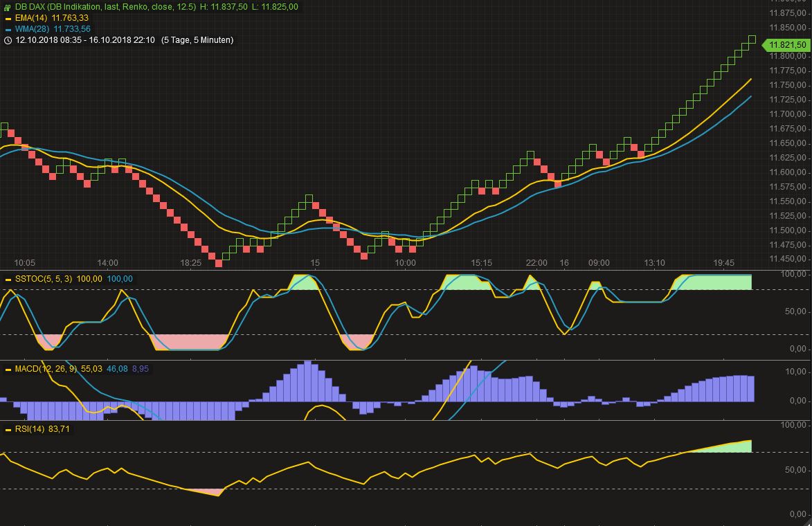The image size is (812, 526).
Task: Click the yellow EMA(14) legend marker
Action: 8,17
